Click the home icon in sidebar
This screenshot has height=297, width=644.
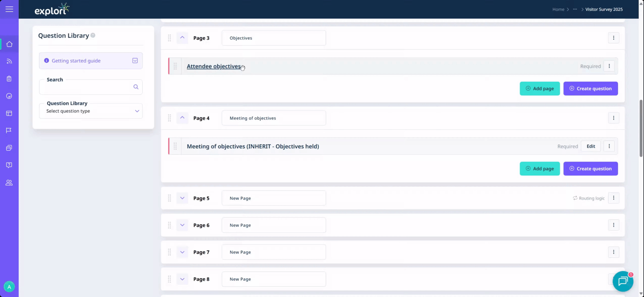[x=9, y=44]
